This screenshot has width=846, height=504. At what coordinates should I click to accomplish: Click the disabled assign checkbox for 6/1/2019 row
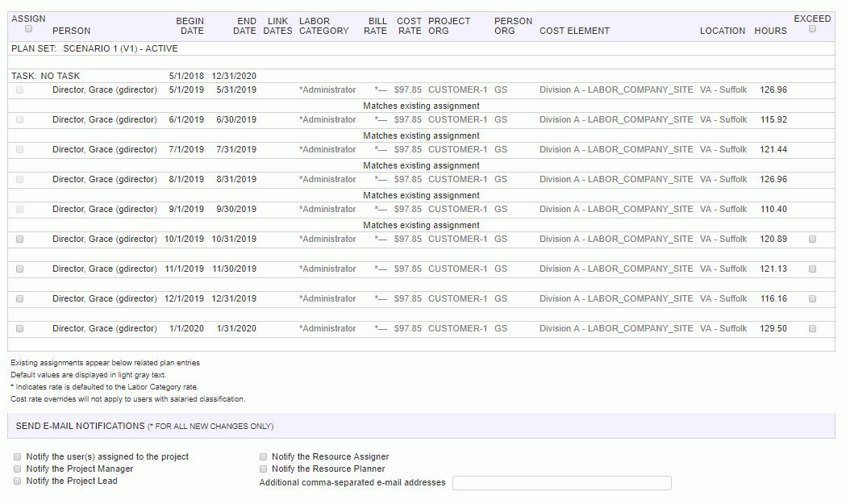coord(20,120)
